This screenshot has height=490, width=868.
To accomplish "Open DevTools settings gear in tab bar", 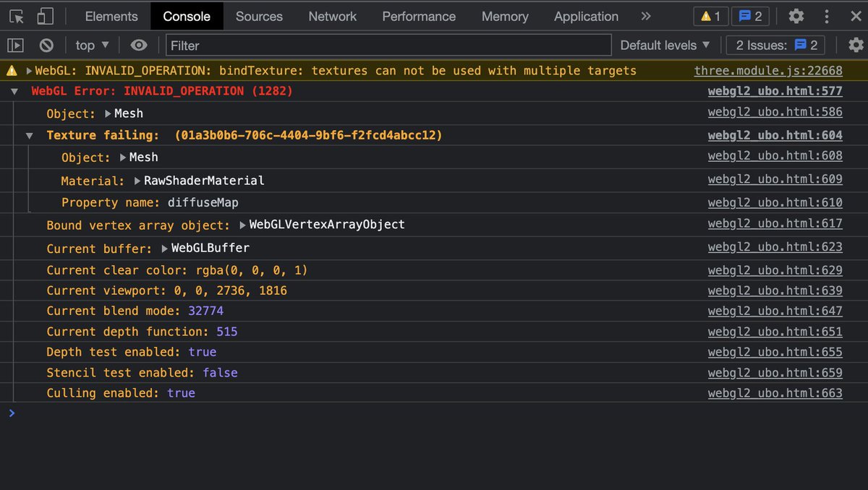I will (796, 16).
